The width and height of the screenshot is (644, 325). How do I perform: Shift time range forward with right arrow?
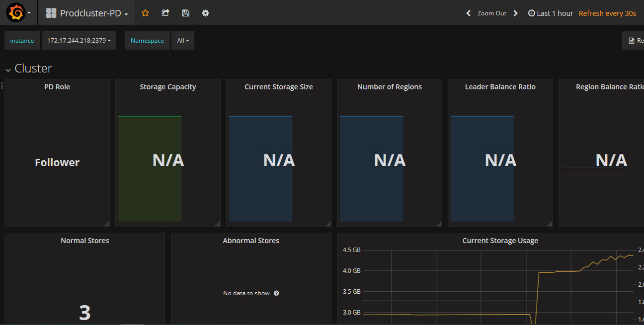516,13
